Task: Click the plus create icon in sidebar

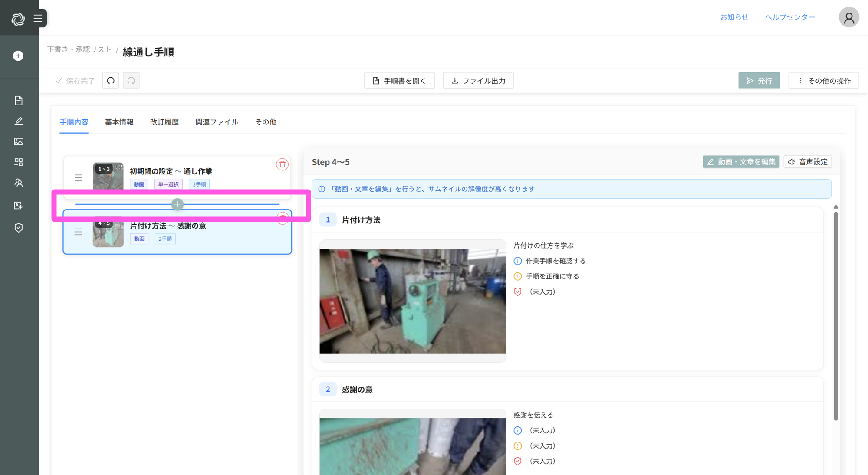Action: pos(18,56)
